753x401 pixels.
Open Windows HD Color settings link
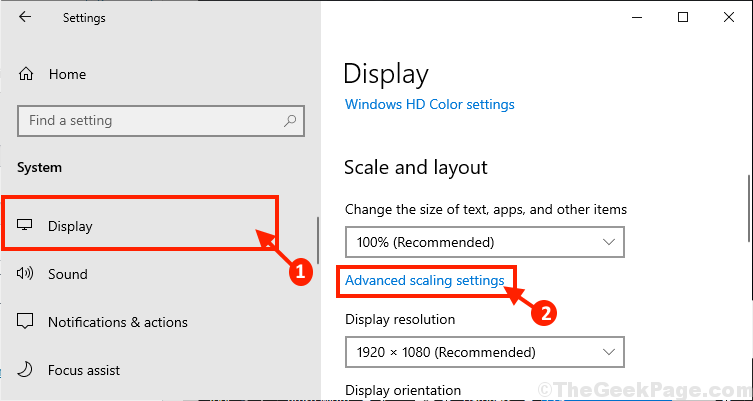coord(430,104)
